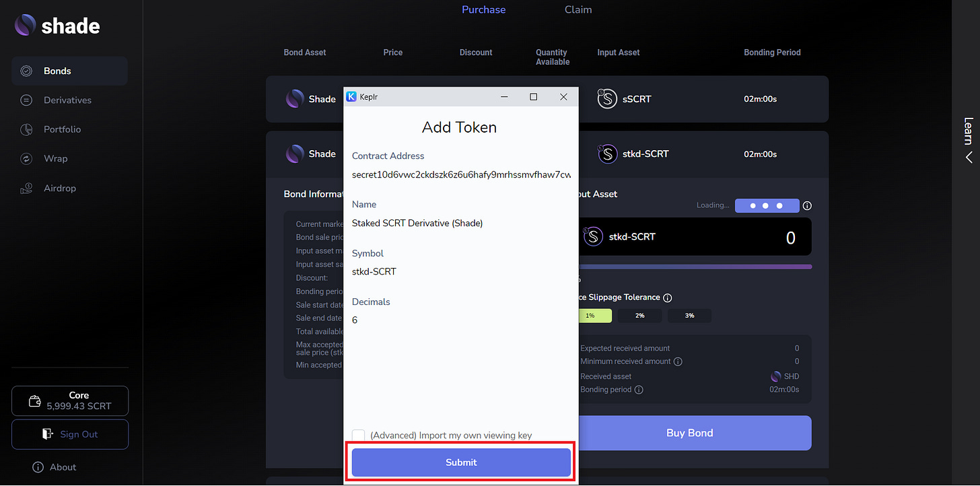
Task: Click the Sign Out button
Action: tap(70, 434)
